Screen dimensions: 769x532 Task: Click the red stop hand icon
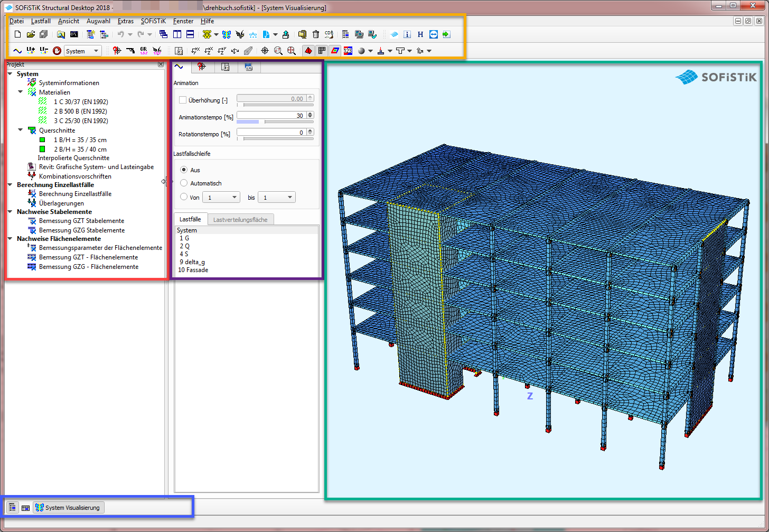tap(57, 51)
